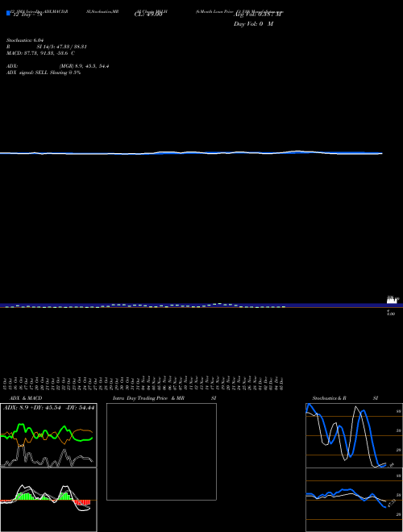403x532 pixels.
Task: Select 'ADX: 8.9 +DY: 45.54 -DY: 54.44' header
Action: coord(49,408)
